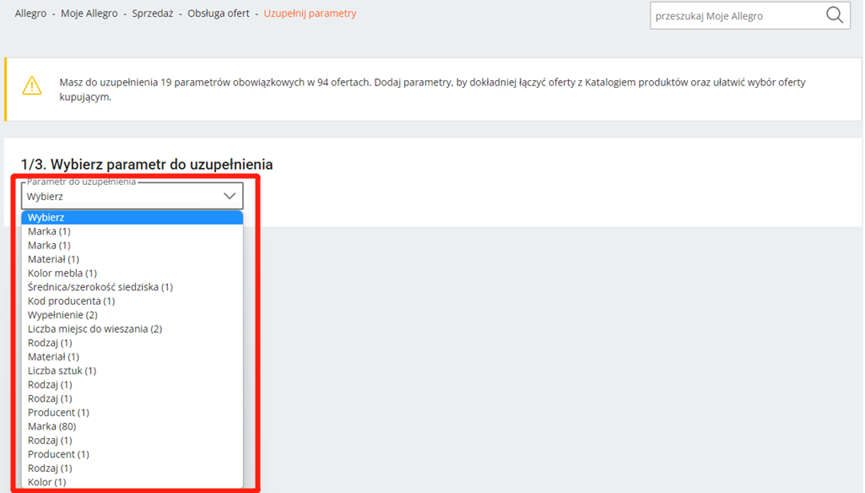Select 'Wypełnienie (2)' option
This screenshot has width=865, height=493.
click(x=132, y=315)
